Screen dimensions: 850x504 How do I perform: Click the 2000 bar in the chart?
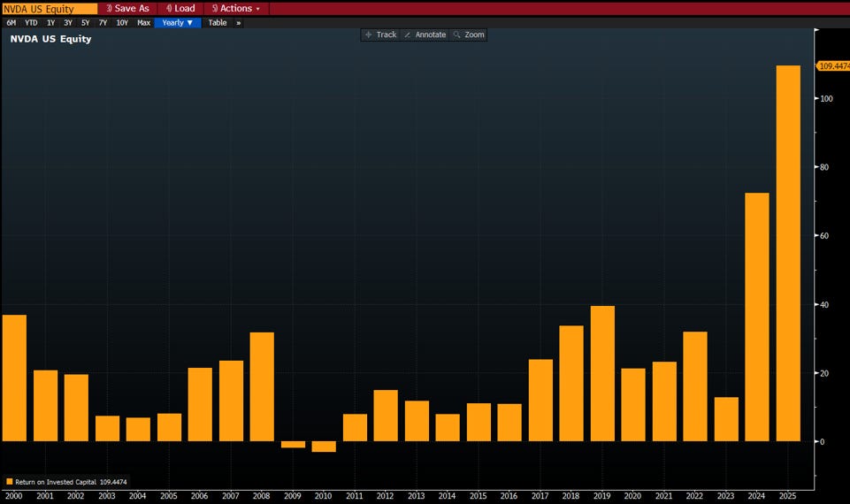pyautogui.click(x=14, y=378)
